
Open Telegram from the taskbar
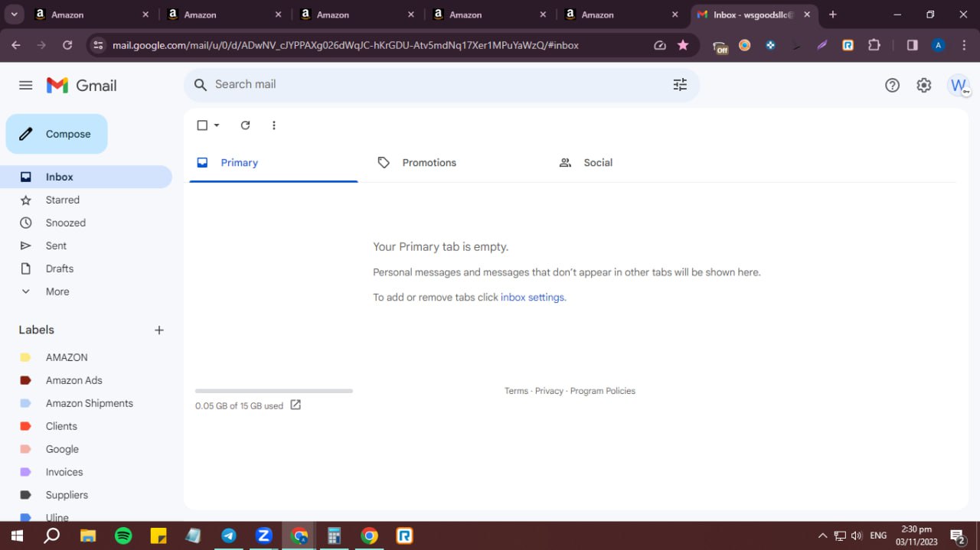[229, 535]
